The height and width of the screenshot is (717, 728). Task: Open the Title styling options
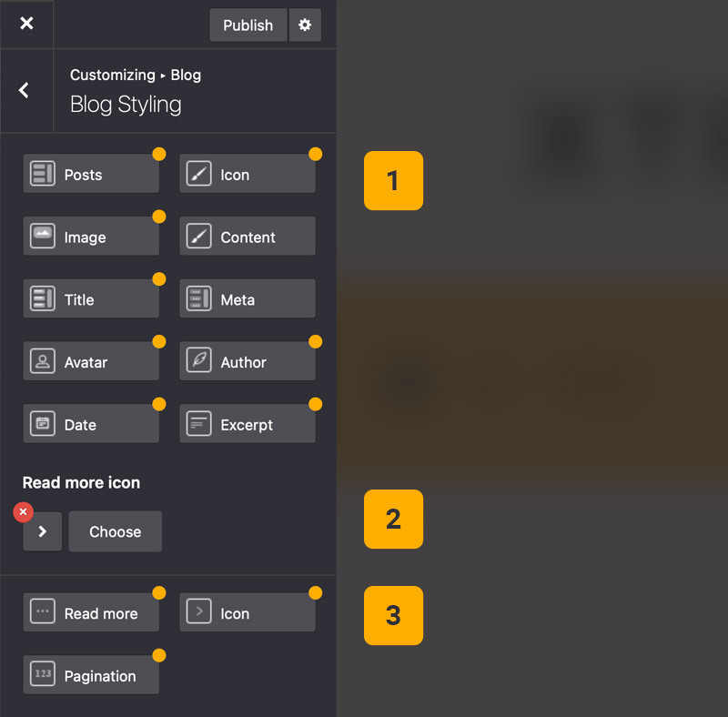(91, 299)
